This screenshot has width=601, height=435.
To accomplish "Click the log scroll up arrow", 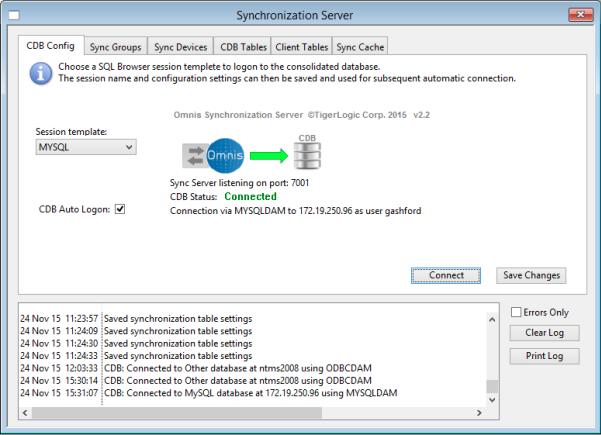I will pyautogui.click(x=492, y=319).
